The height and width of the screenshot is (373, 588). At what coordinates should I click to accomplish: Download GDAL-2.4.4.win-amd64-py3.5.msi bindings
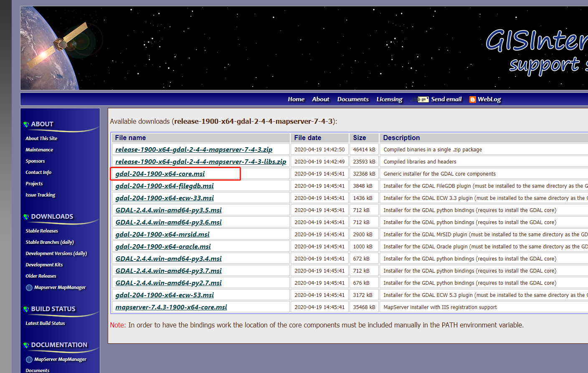point(169,210)
